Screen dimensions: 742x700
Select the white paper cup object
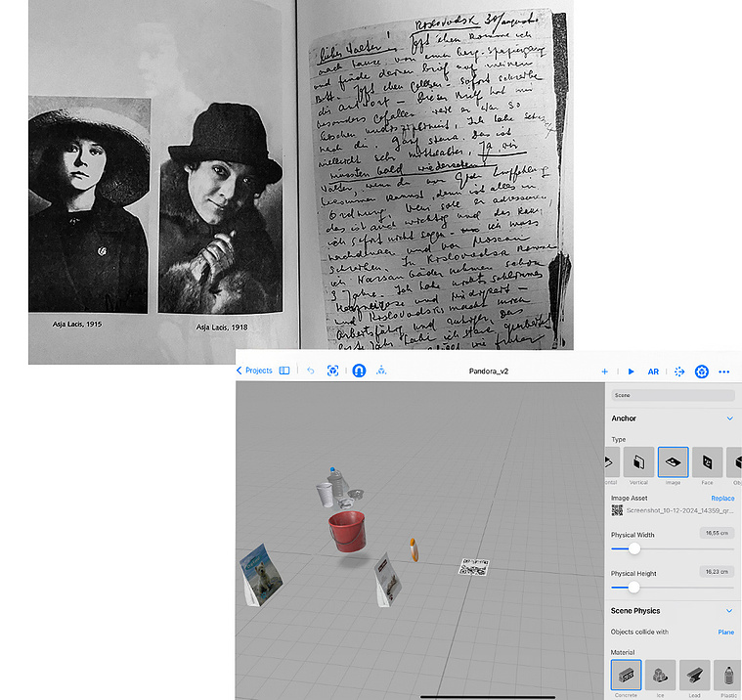(x=325, y=495)
